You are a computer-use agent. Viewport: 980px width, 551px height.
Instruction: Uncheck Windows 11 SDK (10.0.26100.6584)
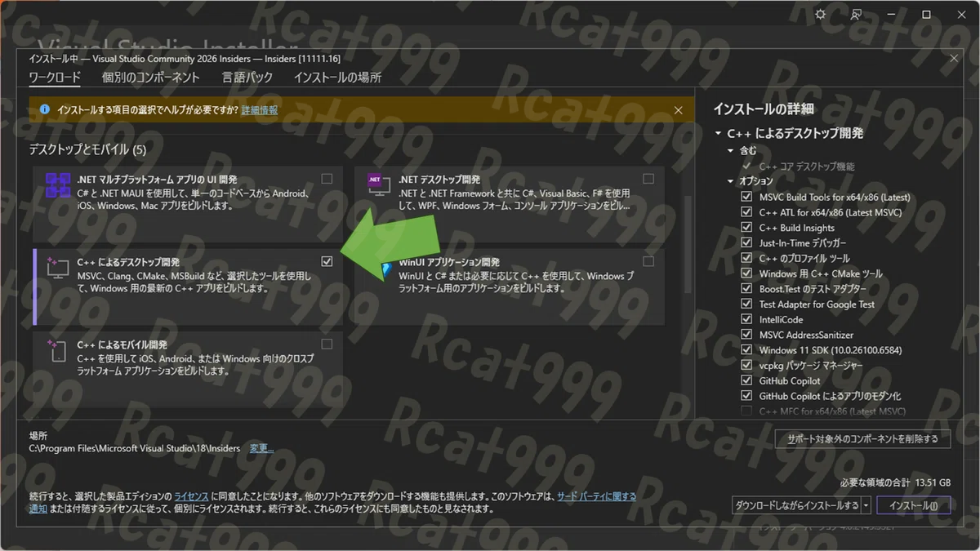pos(746,350)
